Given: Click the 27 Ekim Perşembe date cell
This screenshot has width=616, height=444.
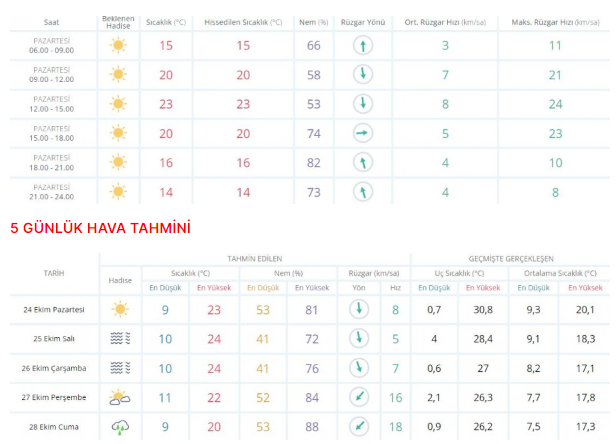Looking at the screenshot, I should tap(54, 398).
